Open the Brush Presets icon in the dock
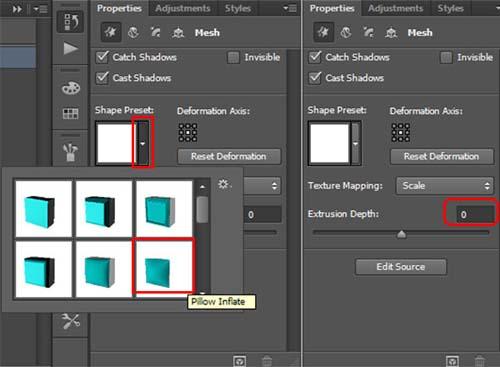This screenshot has width=500, height=367. [71, 152]
